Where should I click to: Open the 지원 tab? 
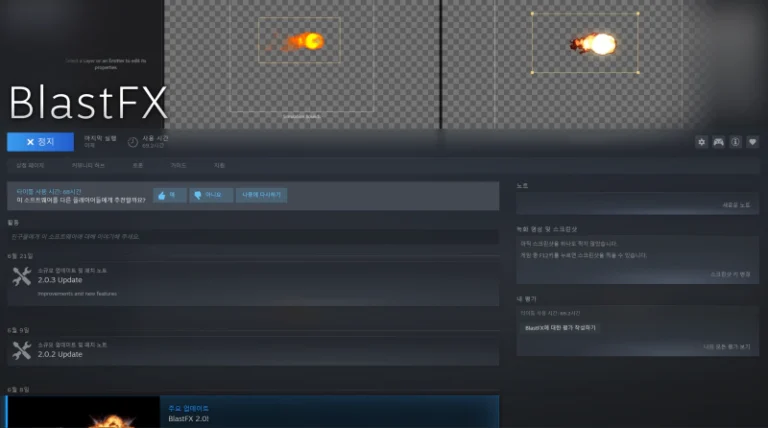click(219, 166)
